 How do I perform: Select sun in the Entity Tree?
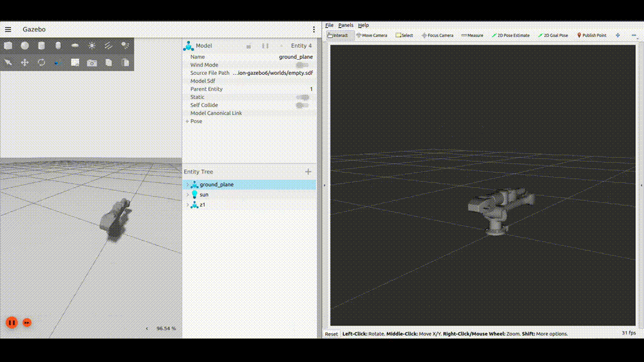point(249,195)
